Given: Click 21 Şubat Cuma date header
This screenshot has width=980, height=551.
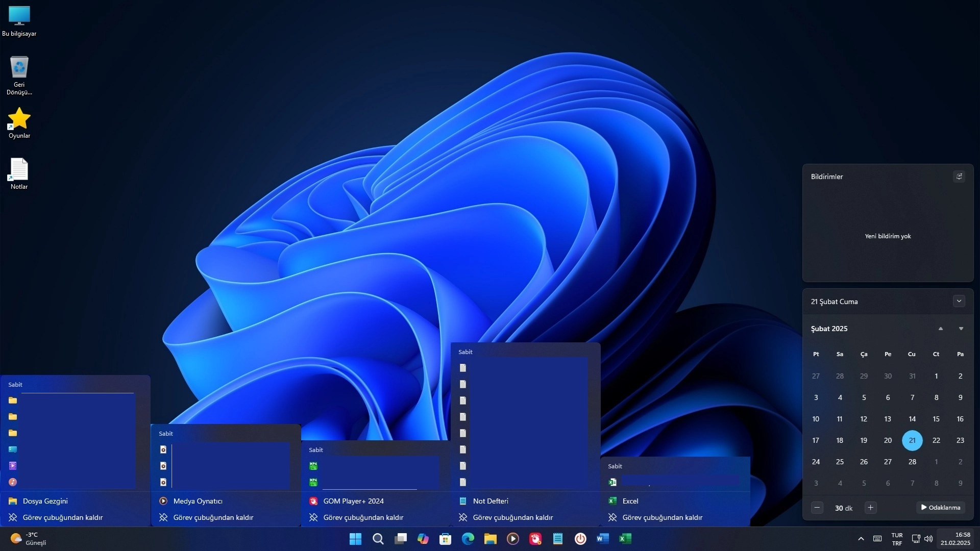Looking at the screenshot, I should 835,302.
